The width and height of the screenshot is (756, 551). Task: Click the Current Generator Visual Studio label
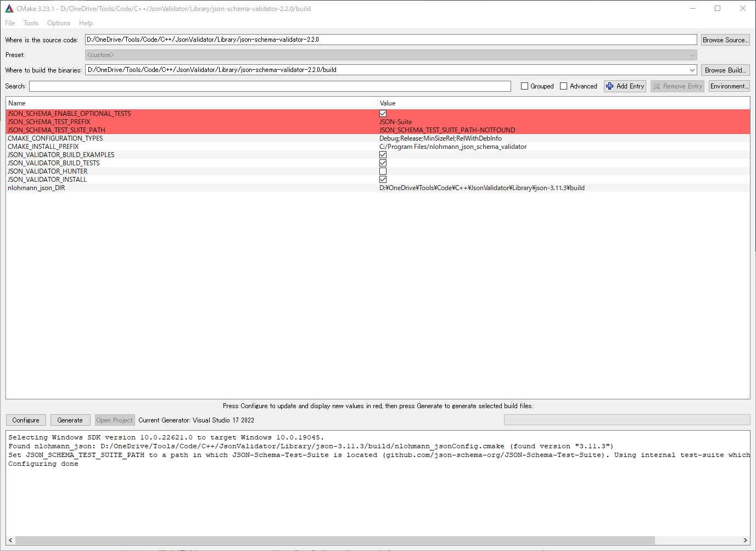pos(196,420)
